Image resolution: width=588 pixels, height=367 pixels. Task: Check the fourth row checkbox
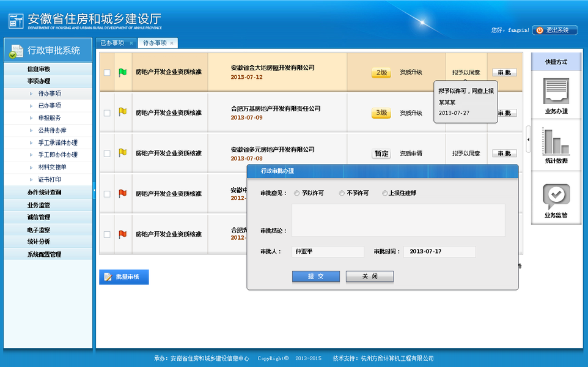(107, 194)
